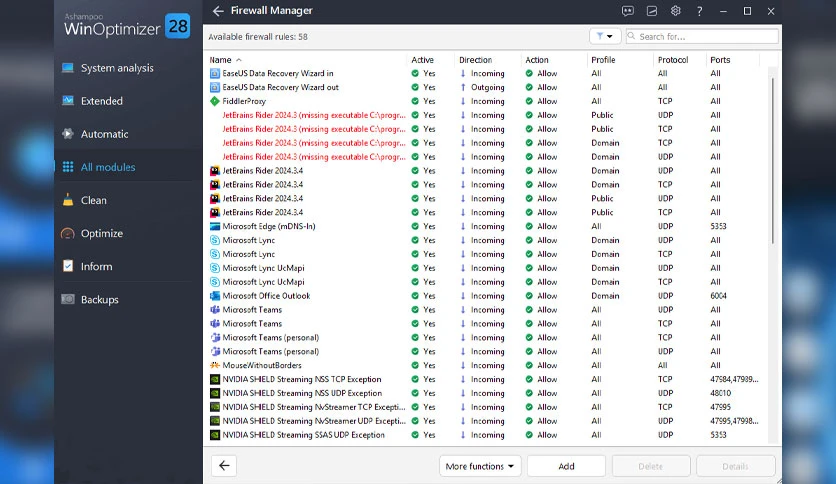
Task: Click the NVIDIA SHIELD NSS TCP Exception icon
Action: (x=215, y=379)
